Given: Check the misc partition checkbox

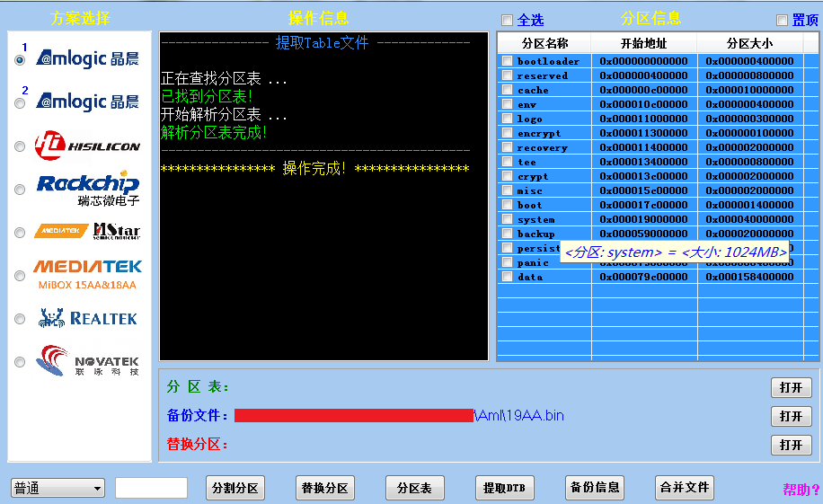Looking at the screenshot, I should (507, 190).
